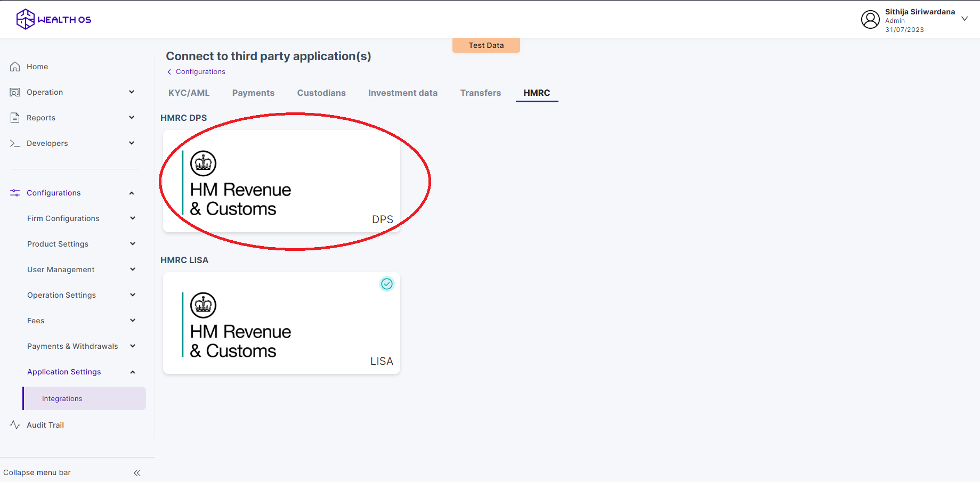The width and height of the screenshot is (980, 482).
Task: Open the HM Revenue & Customs LISA card
Action: point(281,323)
